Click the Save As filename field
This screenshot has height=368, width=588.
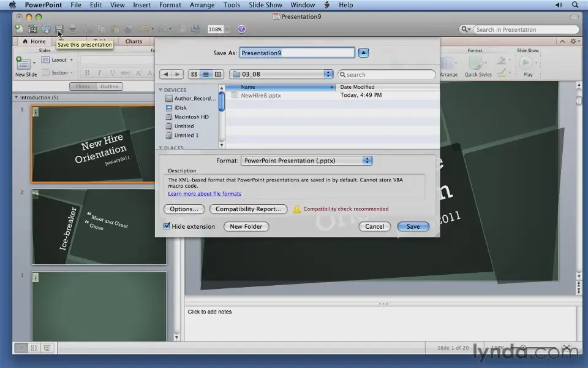(297, 53)
